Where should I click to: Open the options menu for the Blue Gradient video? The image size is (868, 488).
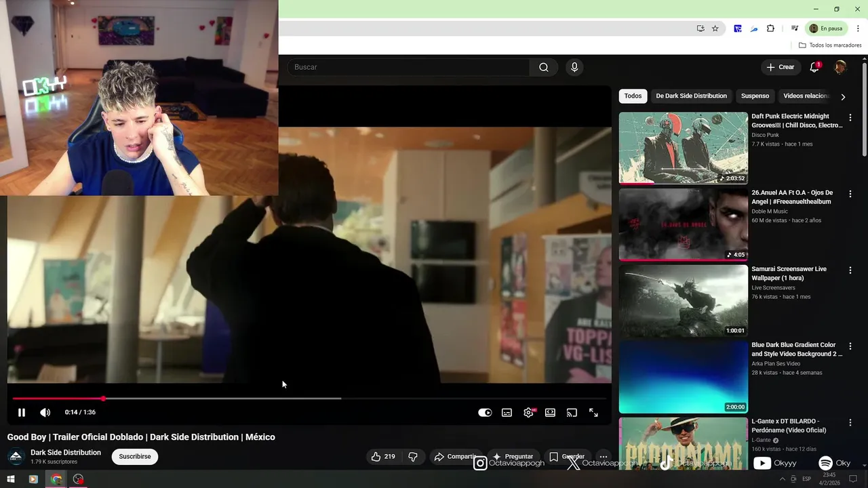point(850,346)
